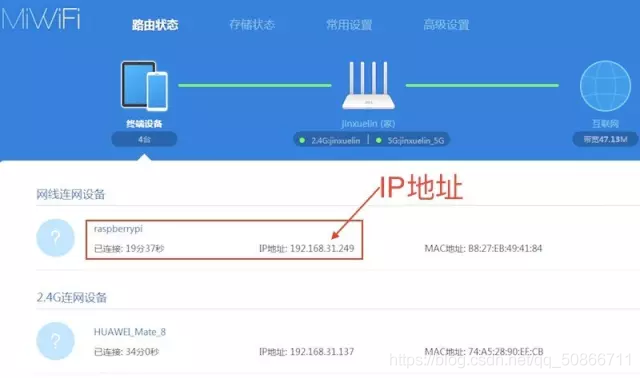Click the 已连接: 19分37秒 connection time
The image size is (640, 378).
[x=129, y=249]
